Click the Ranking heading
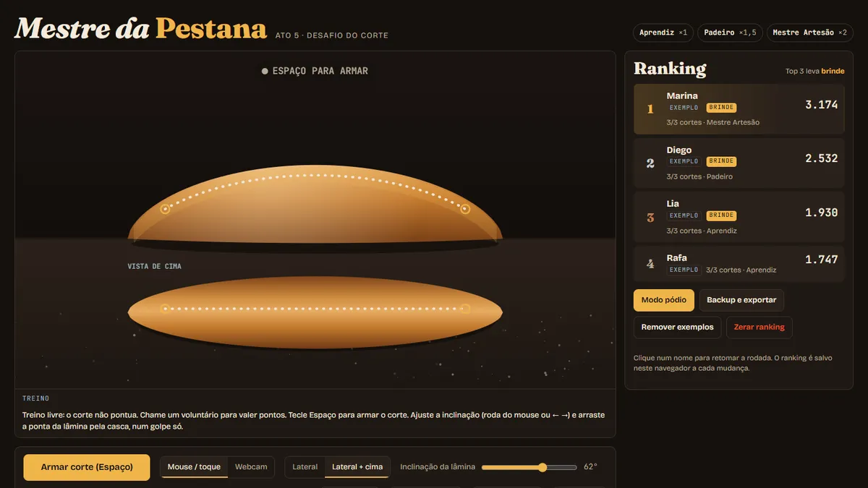Screen dimensions: 868x488 click(670, 69)
